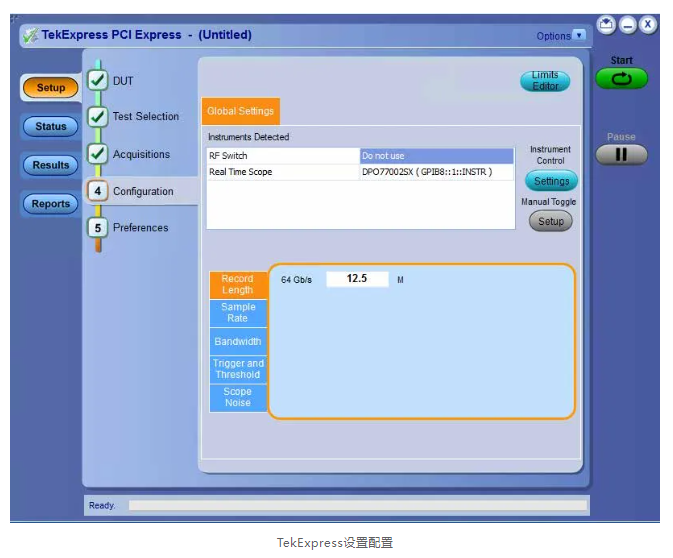Viewport: 673px width, 558px height.
Task: Open the RF Switch 'Do not use' dropdown
Action: 436,156
